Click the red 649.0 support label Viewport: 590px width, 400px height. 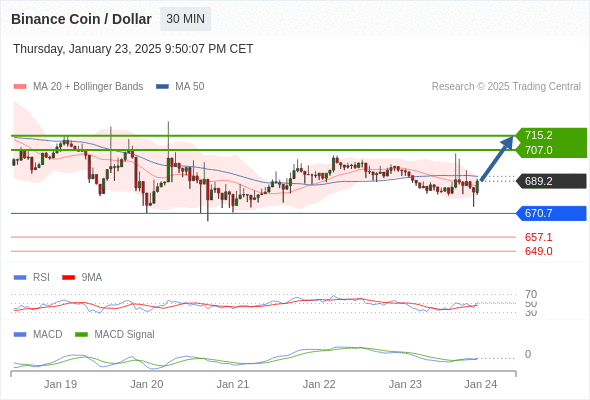(x=538, y=251)
